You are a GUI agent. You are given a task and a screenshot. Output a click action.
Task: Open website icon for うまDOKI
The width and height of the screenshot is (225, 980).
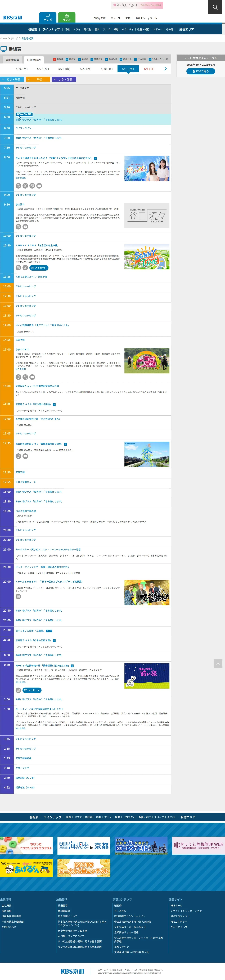coord(18,377)
